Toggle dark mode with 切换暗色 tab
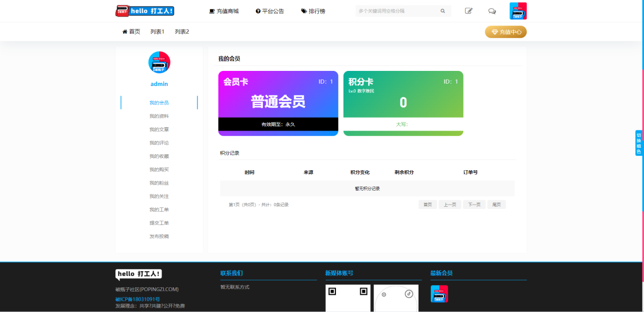 (639, 143)
